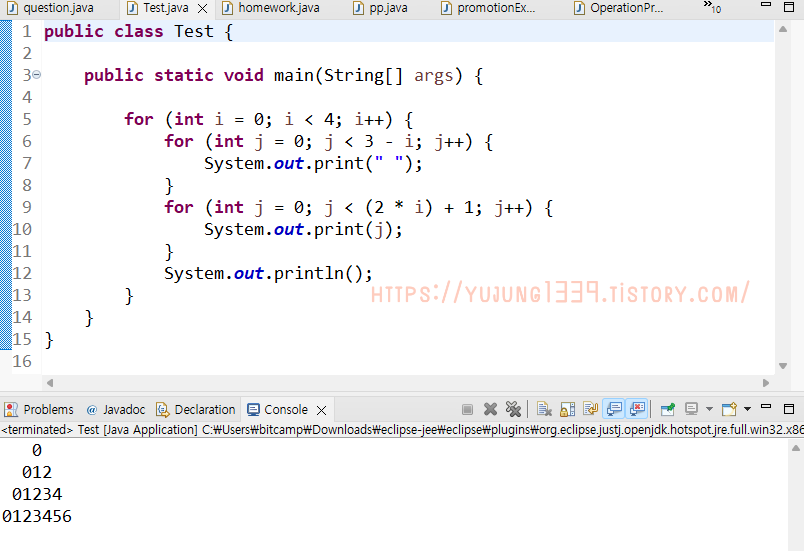Maximize the Console view panel
This screenshot has width=804, height=551.
pyautogui.click(x=789, y=409)
